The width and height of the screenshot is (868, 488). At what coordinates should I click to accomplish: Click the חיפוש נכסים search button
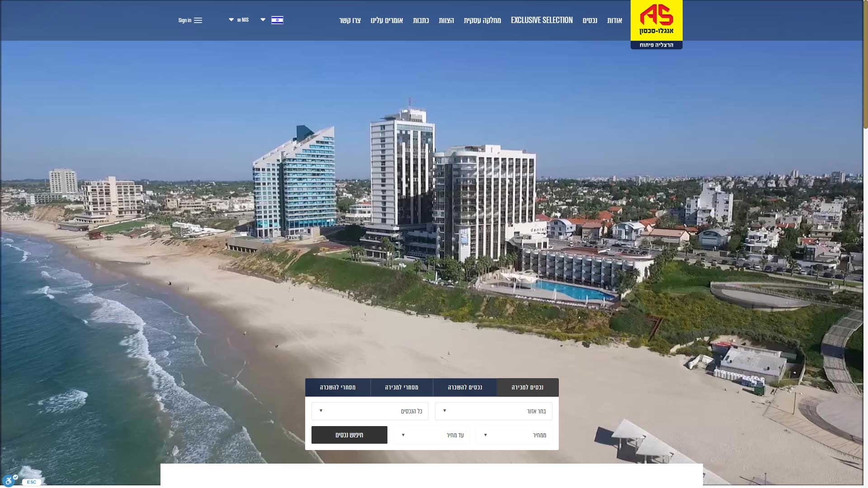349,435
